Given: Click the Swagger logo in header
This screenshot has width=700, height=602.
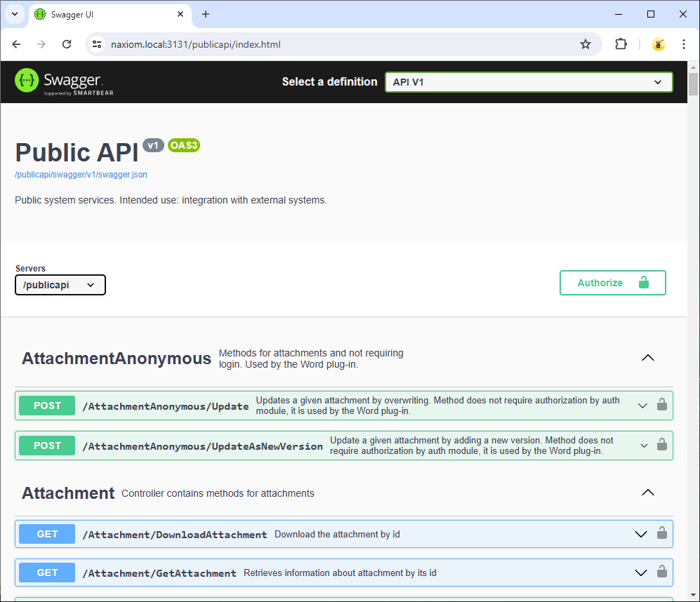Looking at the screenshot, I should point(64,81).
